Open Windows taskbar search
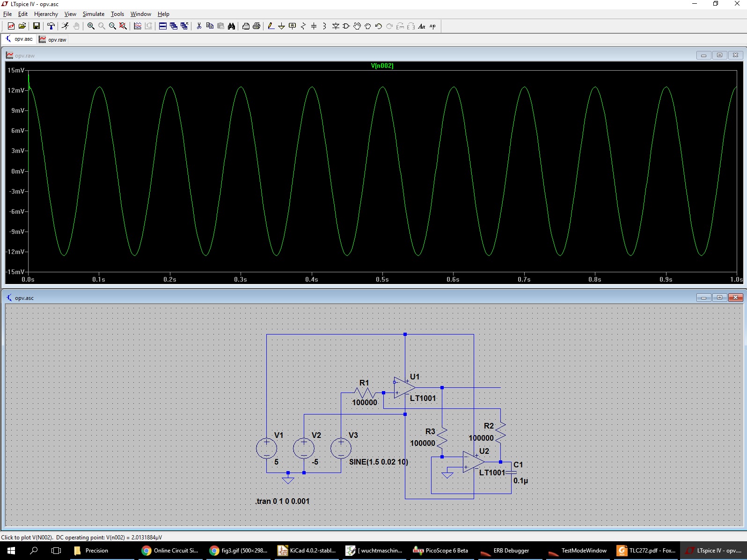 click(34, 551)
